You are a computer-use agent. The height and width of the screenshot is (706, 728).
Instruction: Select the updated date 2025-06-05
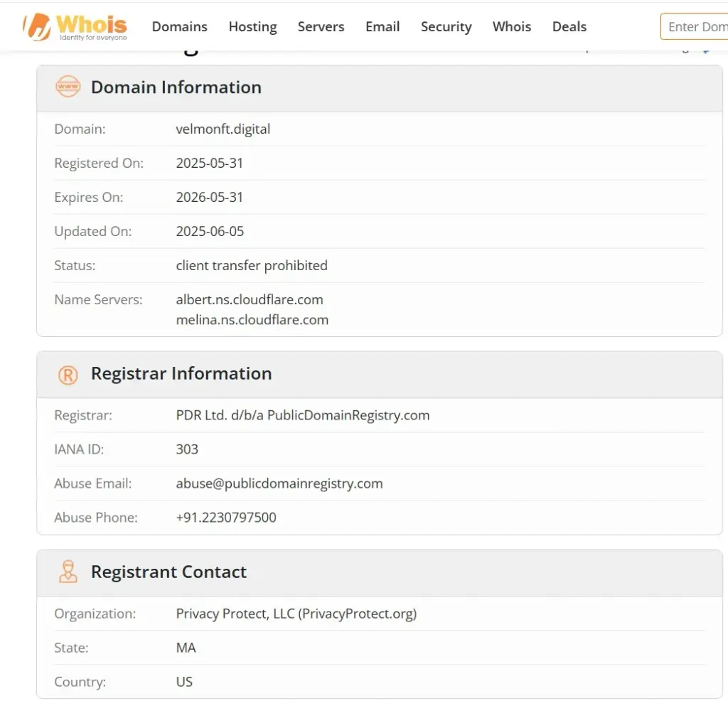(x=210, y=231)
